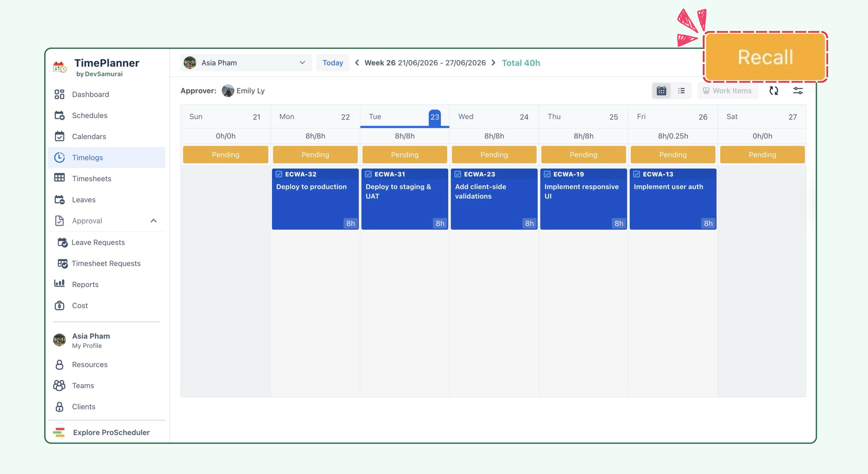Image resolution: width=868 pixels, height=474 pixels.
Task: Open Leave Requests menu item
Action: (106, 242)
